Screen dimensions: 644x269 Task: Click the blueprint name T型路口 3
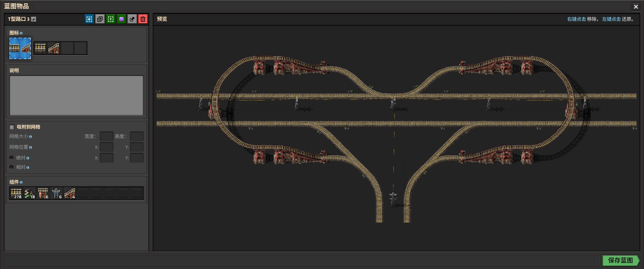(x=19, y=19)
